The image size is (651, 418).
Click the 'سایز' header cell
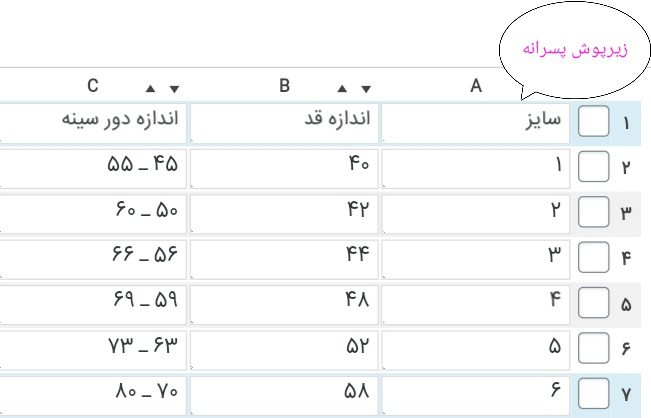click(x=476, y=124)
